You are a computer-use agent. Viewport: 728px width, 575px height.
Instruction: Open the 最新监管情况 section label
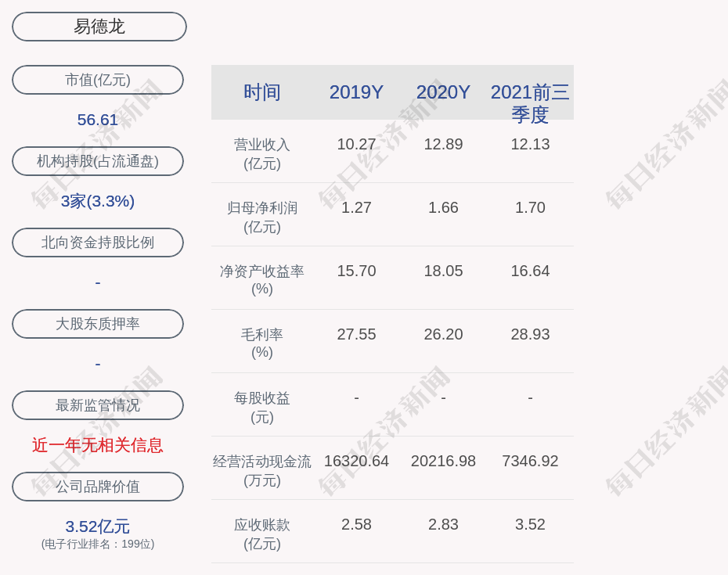(x=98, y=405)
